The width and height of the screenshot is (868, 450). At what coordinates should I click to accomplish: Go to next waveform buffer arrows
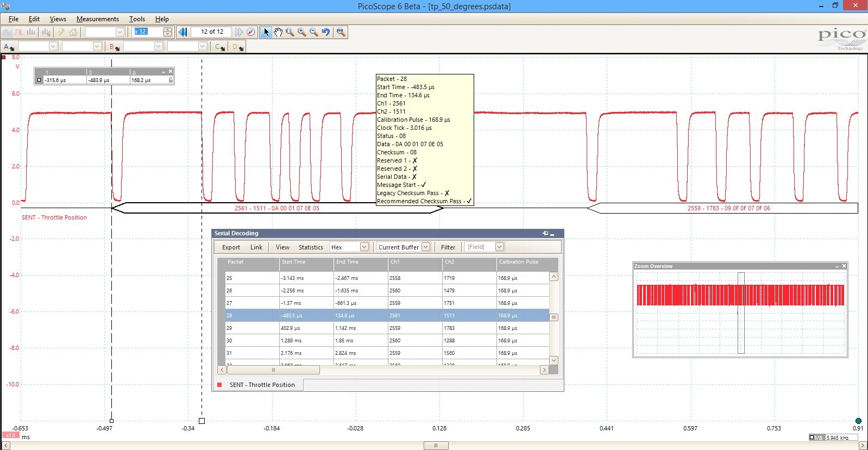click(x=238, y=32)
